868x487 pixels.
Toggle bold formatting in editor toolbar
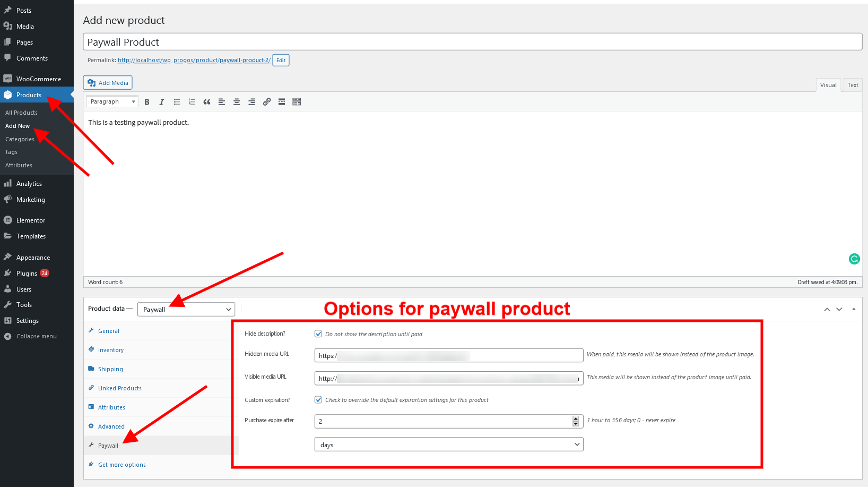point(147,102)
